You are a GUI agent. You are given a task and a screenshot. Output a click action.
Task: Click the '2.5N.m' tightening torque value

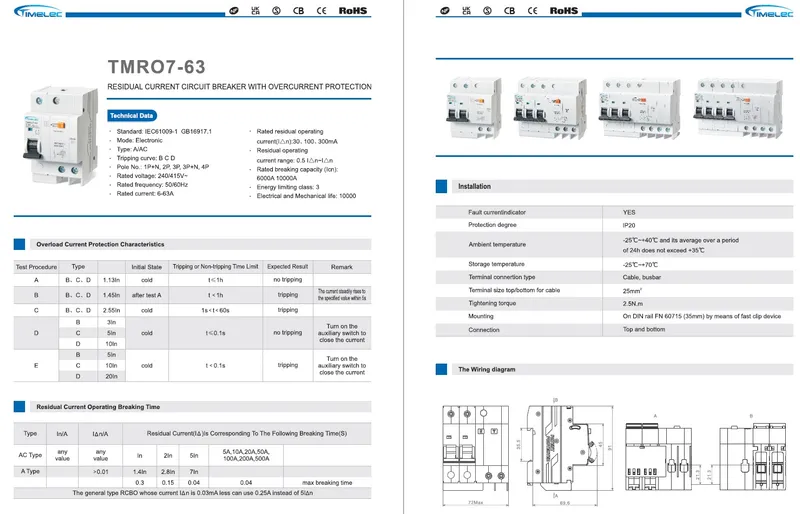click(x=632, y=304)
